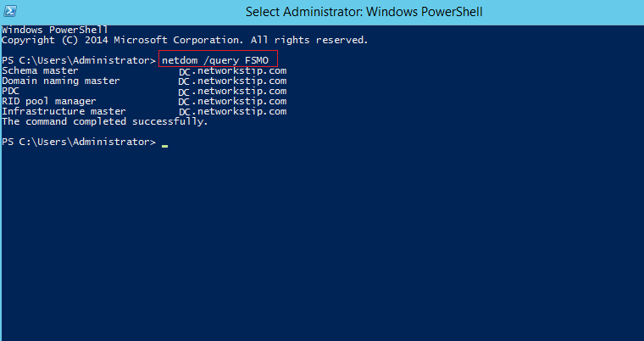Click the 'Windows PowerShell' banner text line
The height and width of the screenshot is (341, 644).
[54, 30]
